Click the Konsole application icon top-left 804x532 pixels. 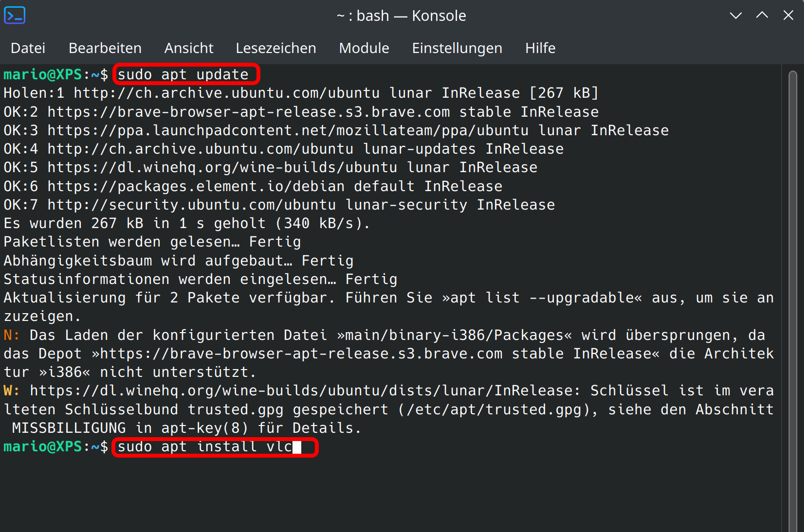point(15,15)
